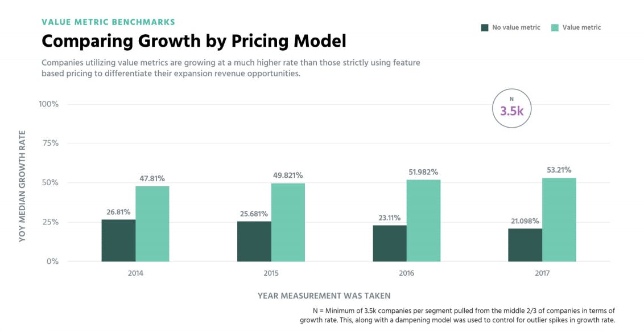The height and width of the screenshot is (331, 644).
Task: Select the 2015 No value metric bar
Action: tap(254, 242)
